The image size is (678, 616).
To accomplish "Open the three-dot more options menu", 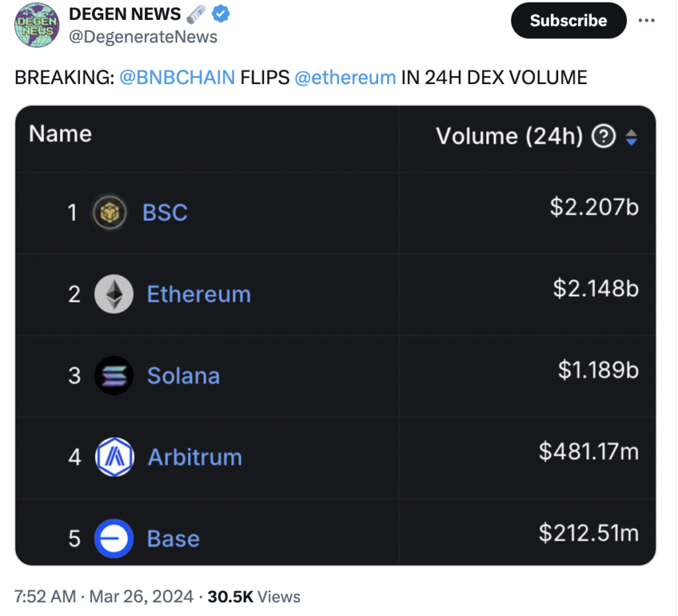I will 646,21.
